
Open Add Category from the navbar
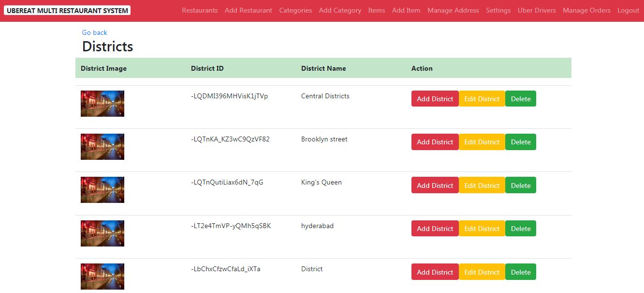point(340,10)
